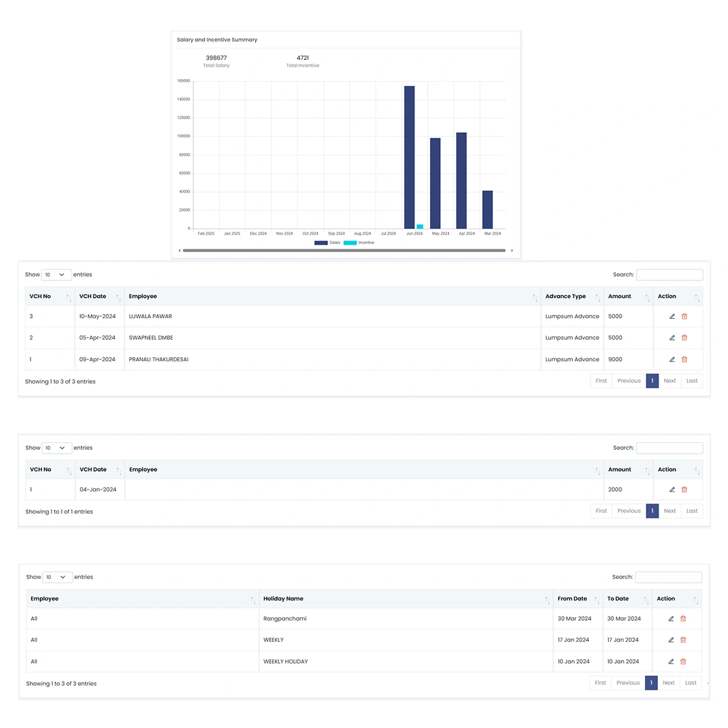Sort advance table by Employee column

(x=332, y=296)
